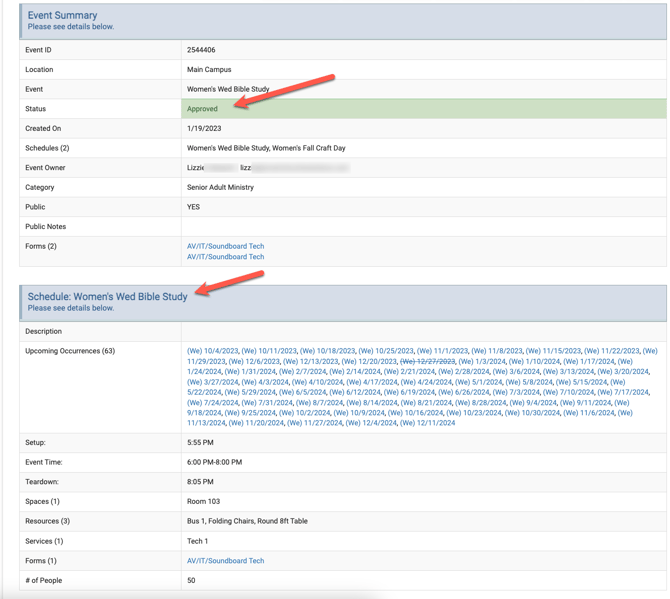Open AV/IT/Soundboard Tech form in Schedule section

225,561
